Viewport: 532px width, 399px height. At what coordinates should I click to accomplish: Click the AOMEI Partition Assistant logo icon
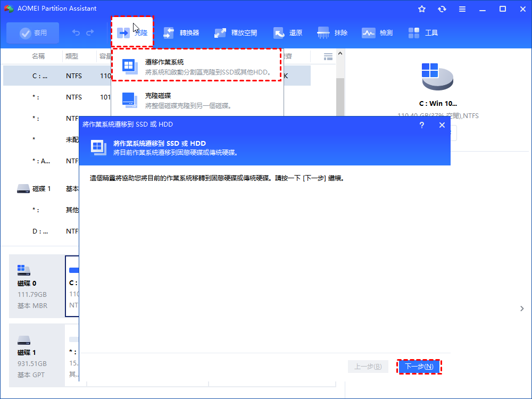click(9, 9)
